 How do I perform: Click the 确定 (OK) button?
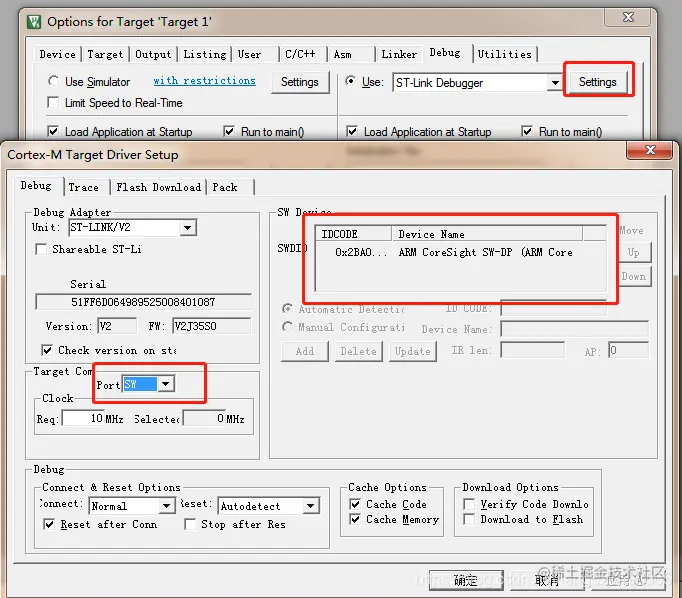tap(466, 580)
